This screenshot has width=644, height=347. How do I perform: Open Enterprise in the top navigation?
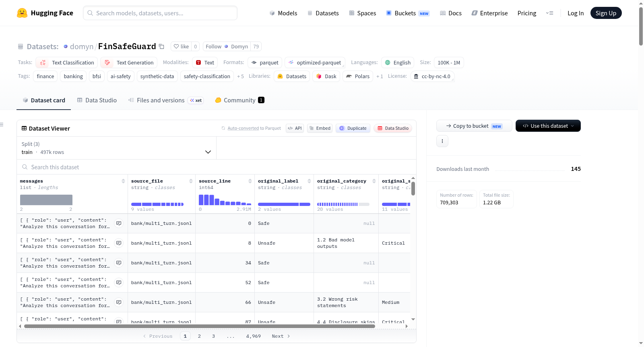(489, 13)
